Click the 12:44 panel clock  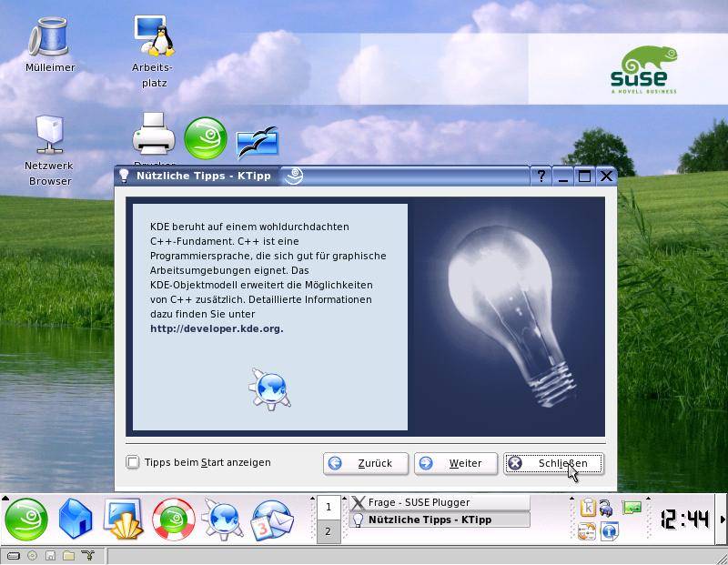click(x=685, y=520)
